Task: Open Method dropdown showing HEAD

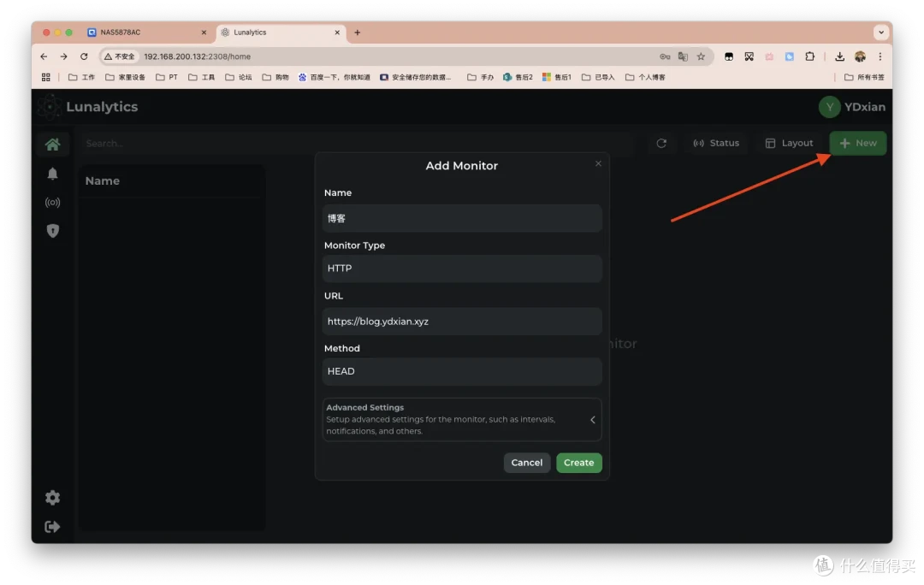Action: pos(462,372)
